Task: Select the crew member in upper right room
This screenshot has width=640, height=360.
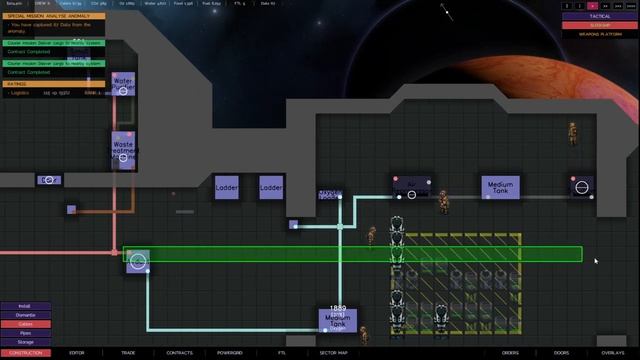Action: (573, 133)
